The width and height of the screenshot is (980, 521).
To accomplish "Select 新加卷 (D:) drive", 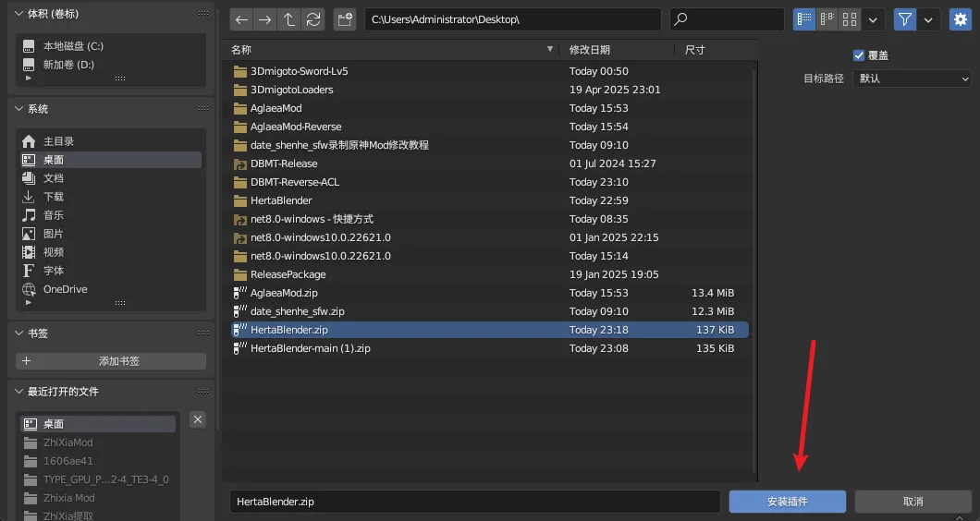I will tap(111, 65).
